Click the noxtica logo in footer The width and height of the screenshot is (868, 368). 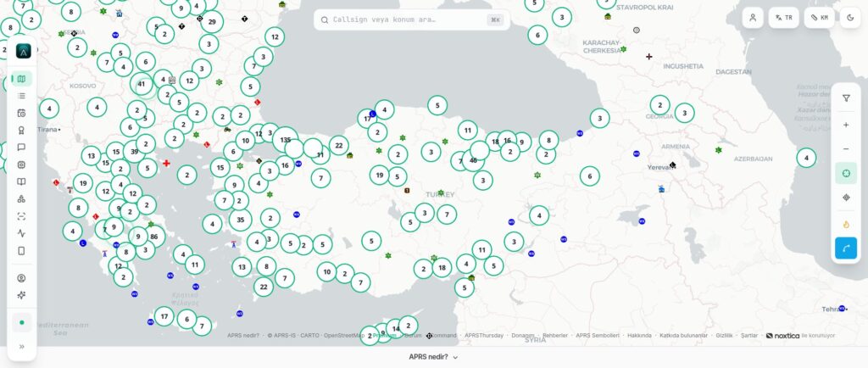pyautogui.click(x=782, y=335)
